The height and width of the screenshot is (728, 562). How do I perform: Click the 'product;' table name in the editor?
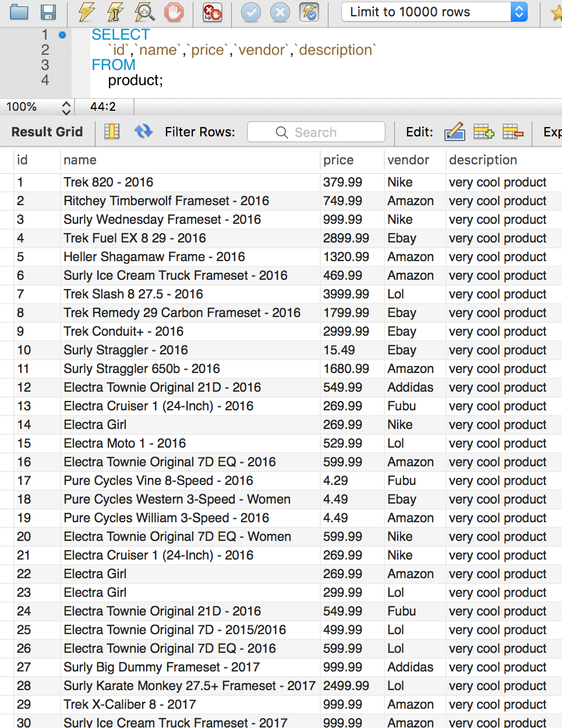coord(136,80)
